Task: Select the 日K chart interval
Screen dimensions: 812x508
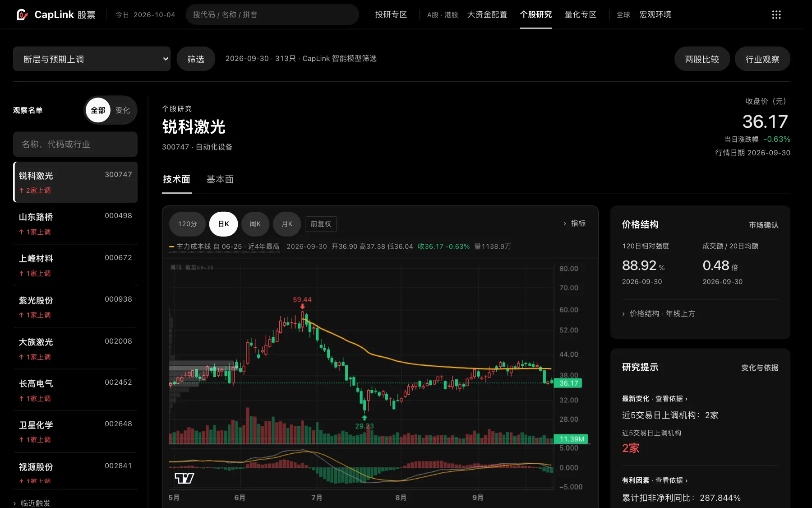Action: (224, 224)
